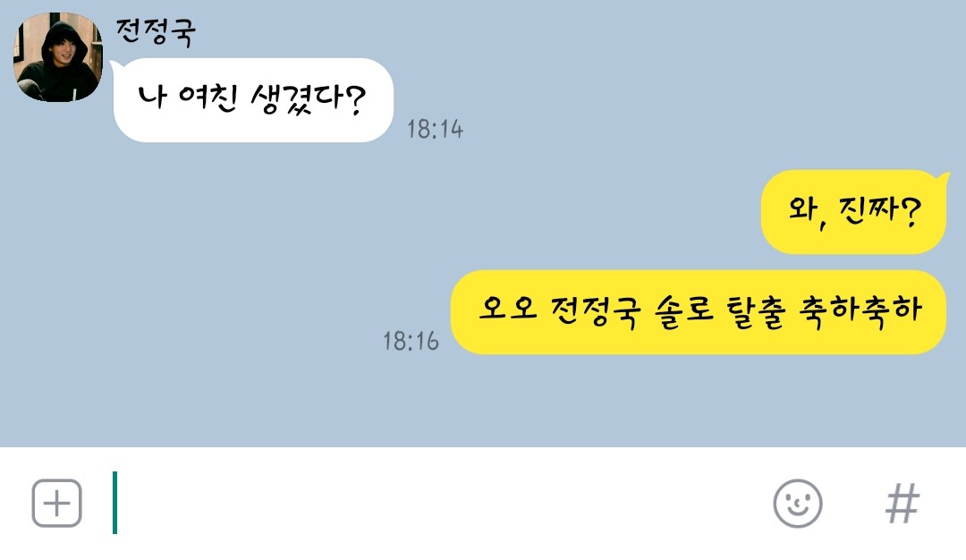Open the emoticon picker smiley icon

pyautogui.click(x=797, y=504)
